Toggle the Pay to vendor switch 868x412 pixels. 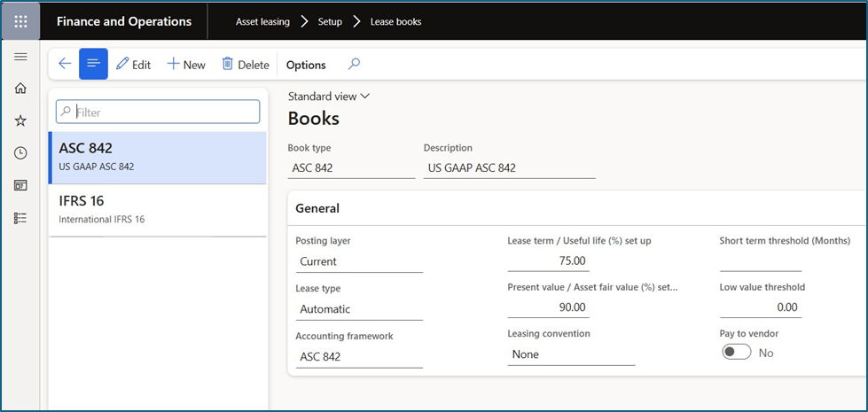(736, 353)
